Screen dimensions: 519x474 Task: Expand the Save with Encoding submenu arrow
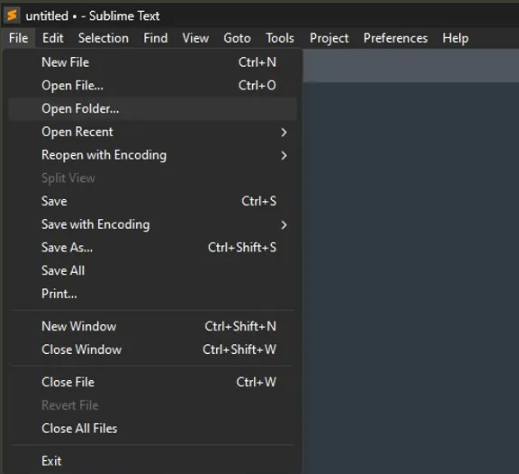284,225
